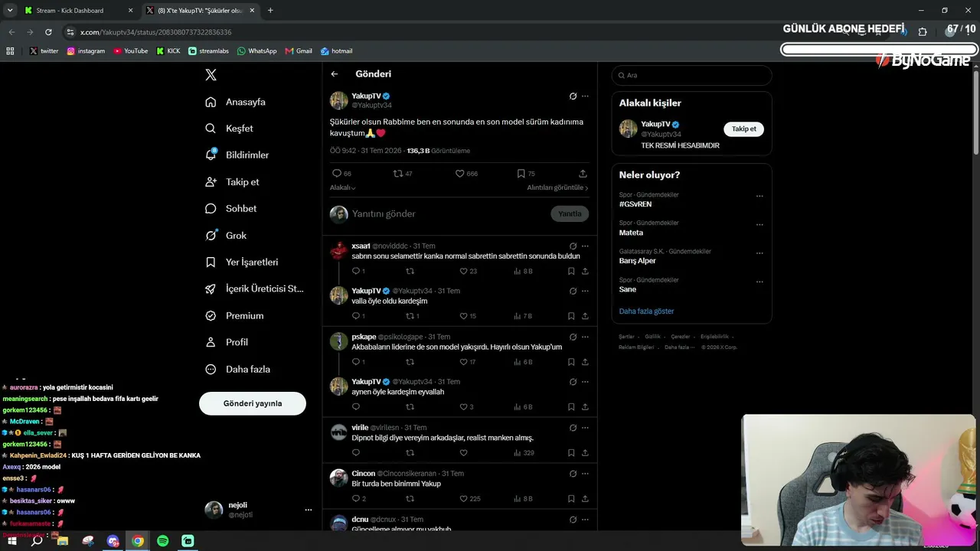Share the main YakupTV post
This screenshot has width=980, height=551.
click(x=583, y=174)
